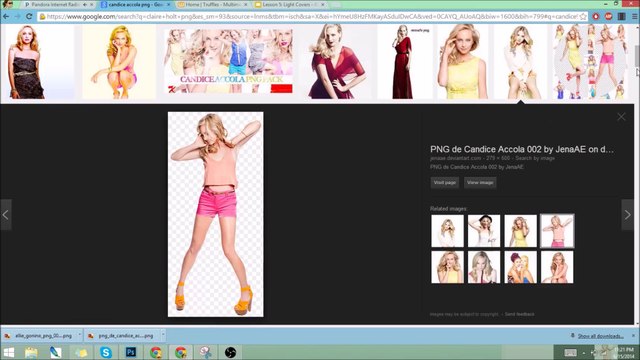This screenshot has width=640, height=360.
Task: Reload the page with the refresh icon
Action: click(x=29, y=17)
